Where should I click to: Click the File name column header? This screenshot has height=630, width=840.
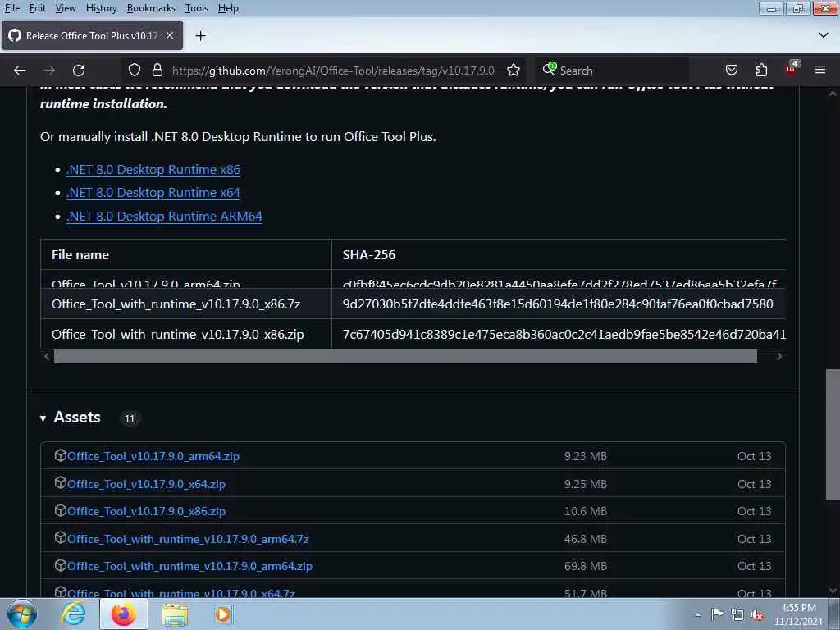click(80, 254)
